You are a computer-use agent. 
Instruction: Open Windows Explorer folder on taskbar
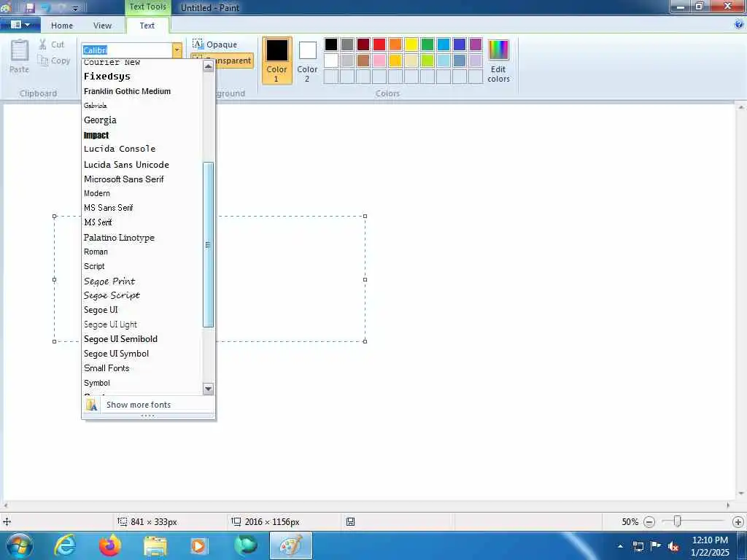pos(155,546)
